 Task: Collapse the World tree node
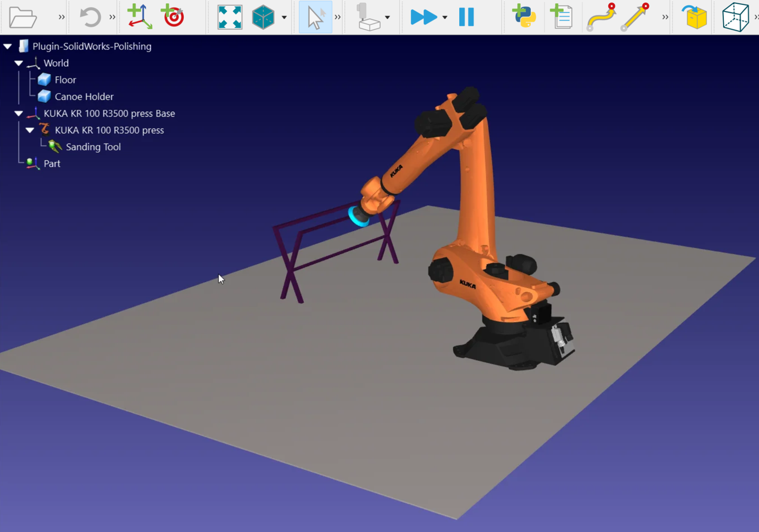tap(19, 63)
